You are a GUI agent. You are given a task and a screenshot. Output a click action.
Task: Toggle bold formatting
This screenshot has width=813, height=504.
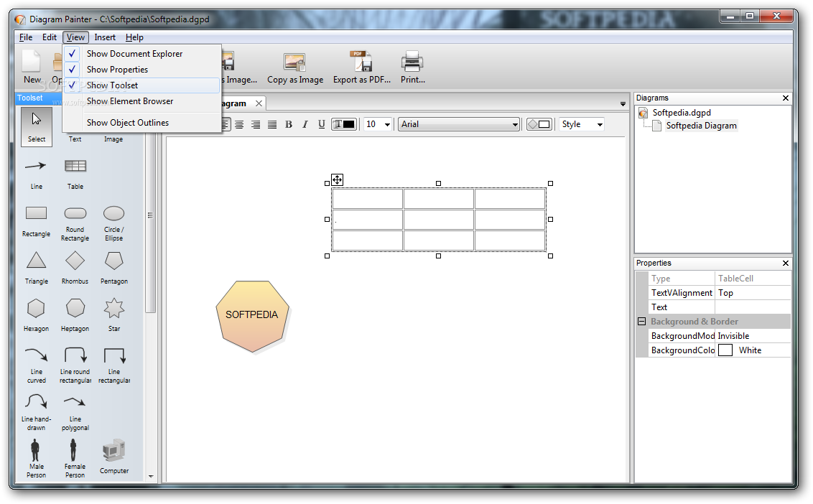click(x=289, y=124)
